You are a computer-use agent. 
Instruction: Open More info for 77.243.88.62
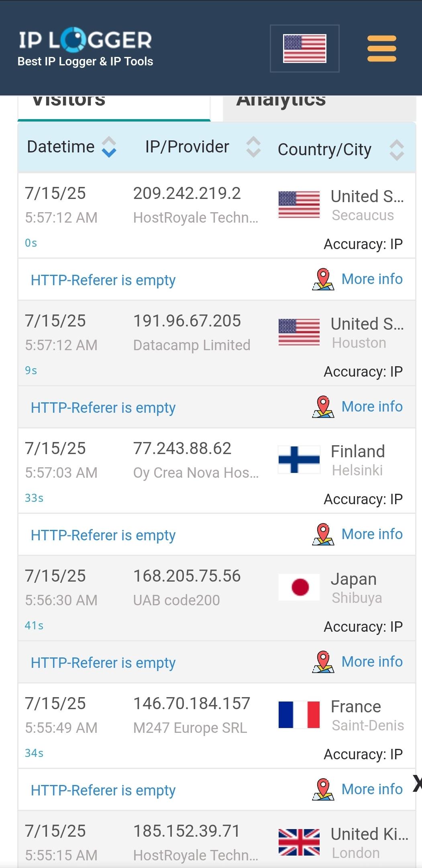point(372,534)
